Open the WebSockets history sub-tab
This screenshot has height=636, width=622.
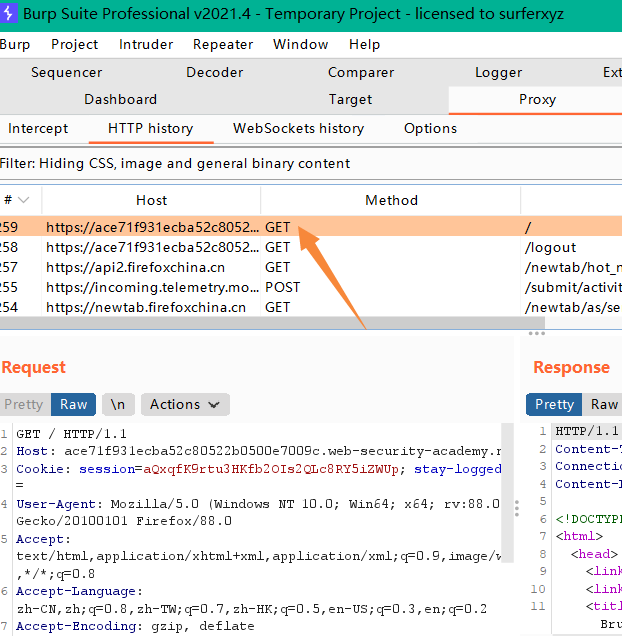299,129
